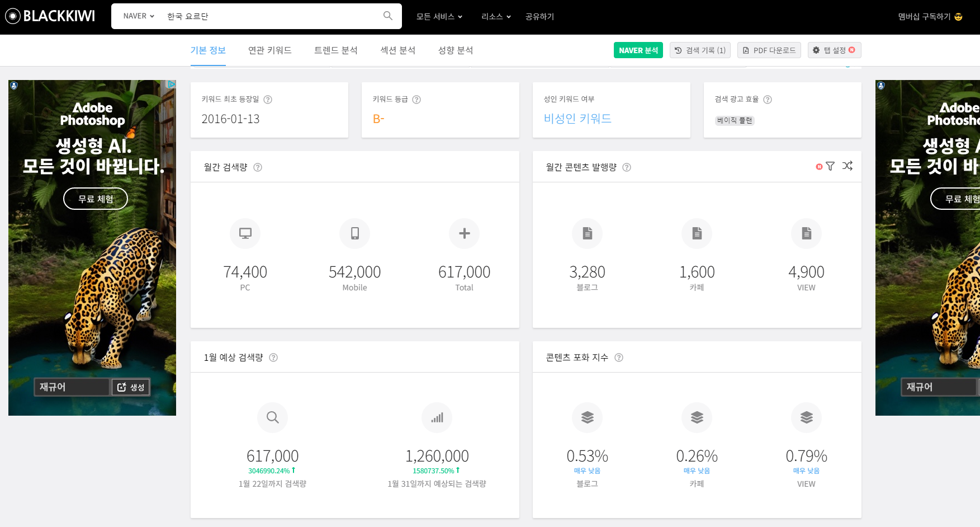Click magnifier icon above 617,000 forecast

coord(273,417)
